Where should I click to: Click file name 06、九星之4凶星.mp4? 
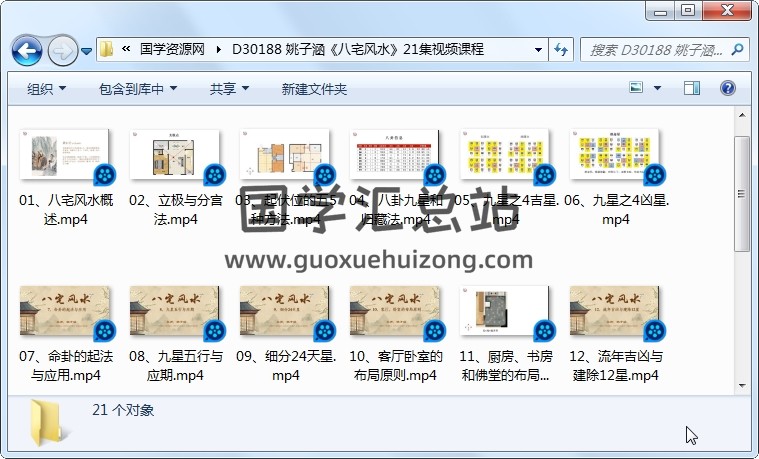coord(616,209)
